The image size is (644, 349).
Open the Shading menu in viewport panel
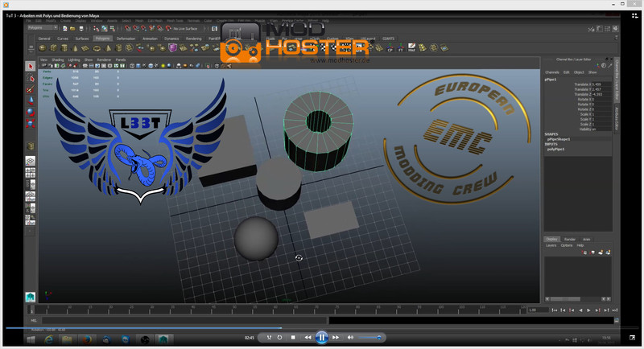click(x=58, y=60)
